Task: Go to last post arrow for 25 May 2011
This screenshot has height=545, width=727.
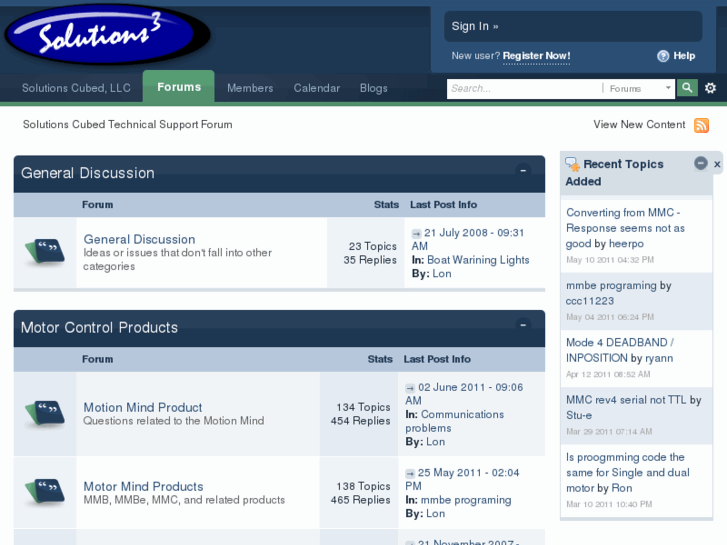Action: click(410, 474)
